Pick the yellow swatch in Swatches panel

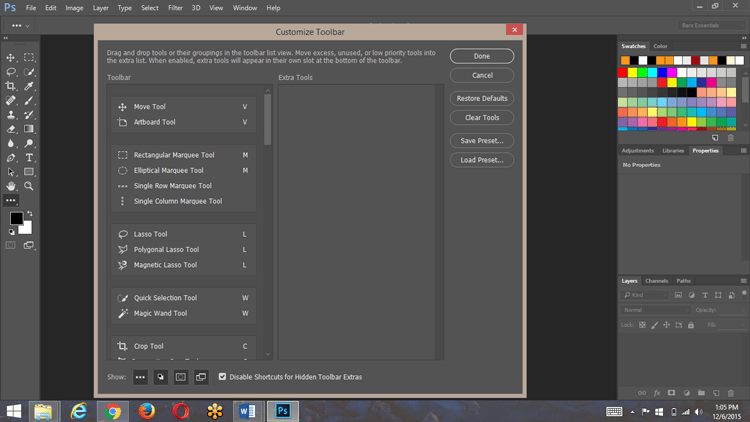[632, 72]
